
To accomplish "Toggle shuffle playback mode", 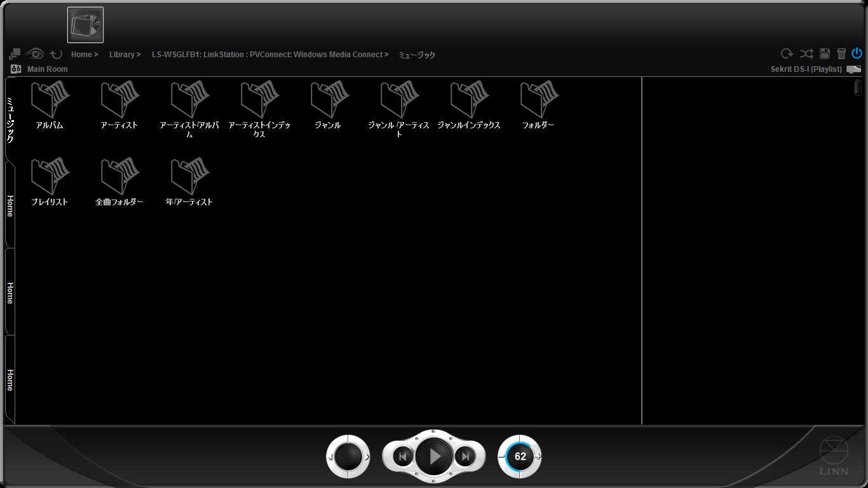I will (x=806, y=54).
